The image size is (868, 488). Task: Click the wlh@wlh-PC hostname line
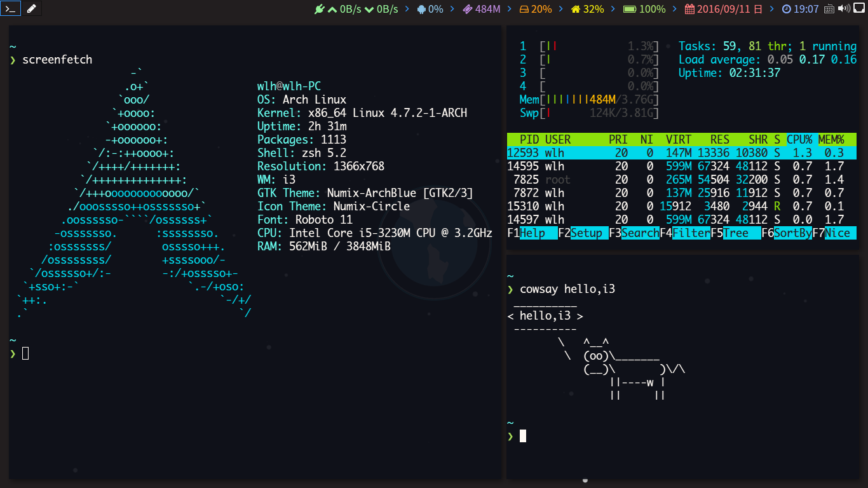(x=289, y=86)
